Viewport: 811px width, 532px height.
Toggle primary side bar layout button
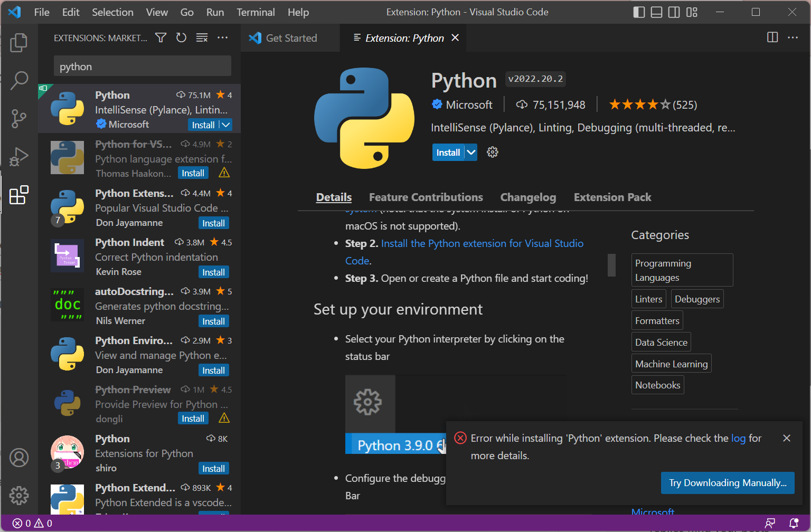(x=639, y=12)
